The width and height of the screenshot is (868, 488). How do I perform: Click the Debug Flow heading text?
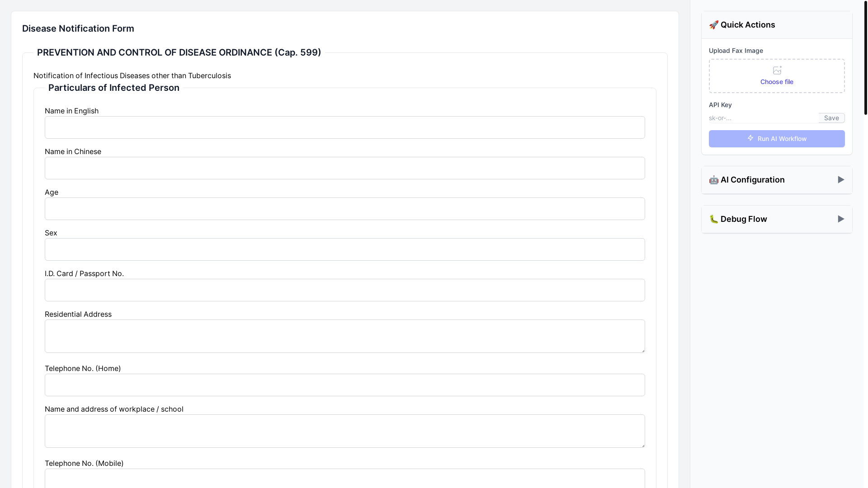point(744,219)
